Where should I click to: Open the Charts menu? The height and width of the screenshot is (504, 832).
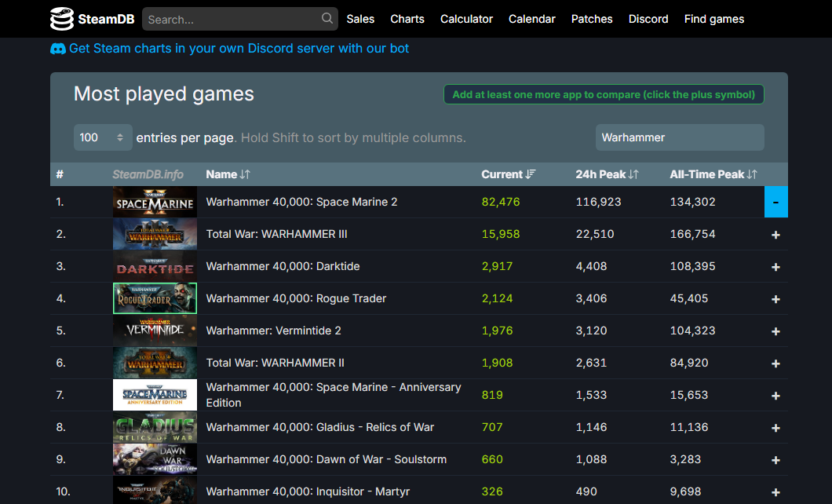(x=407, y=19)
